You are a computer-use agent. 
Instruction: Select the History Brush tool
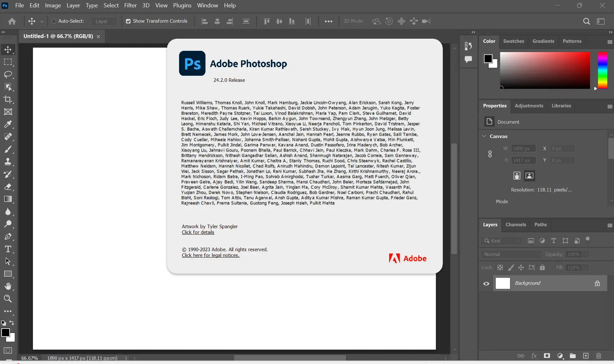[8, 174]
